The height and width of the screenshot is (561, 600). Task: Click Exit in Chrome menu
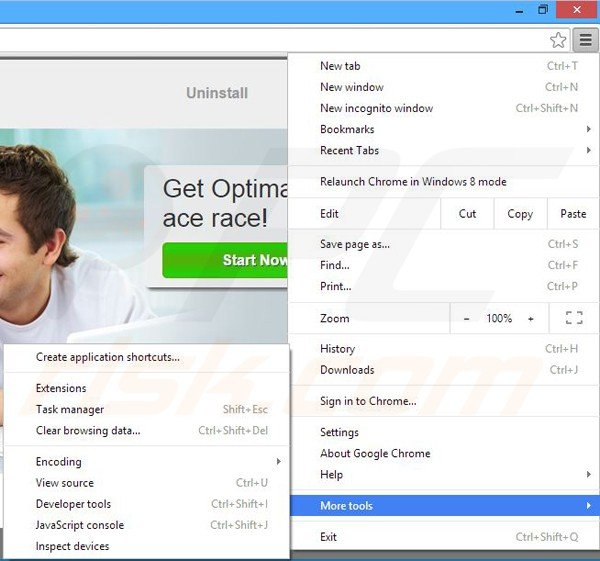[444, 537]
